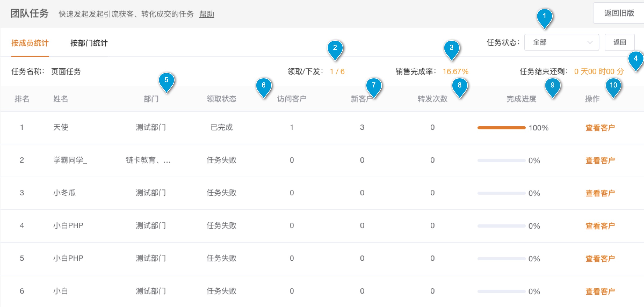
Task: Click blue marker number 6
Action: click(x=263, y=86)
